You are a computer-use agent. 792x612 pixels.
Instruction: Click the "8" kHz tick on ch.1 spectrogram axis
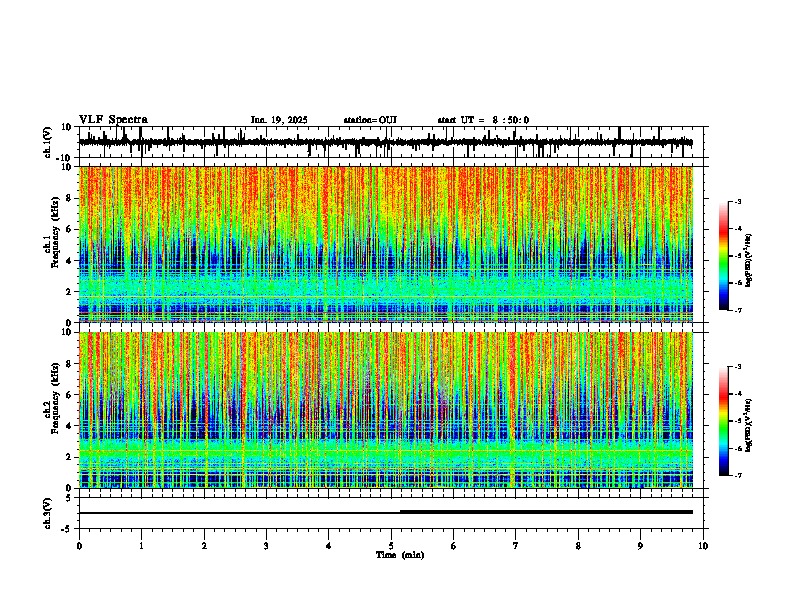69,198
